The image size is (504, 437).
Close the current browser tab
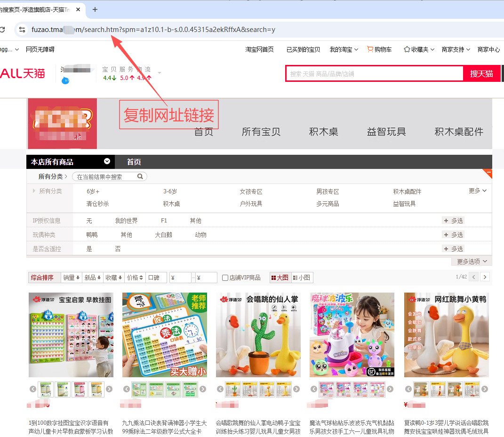tap(78, 9)
